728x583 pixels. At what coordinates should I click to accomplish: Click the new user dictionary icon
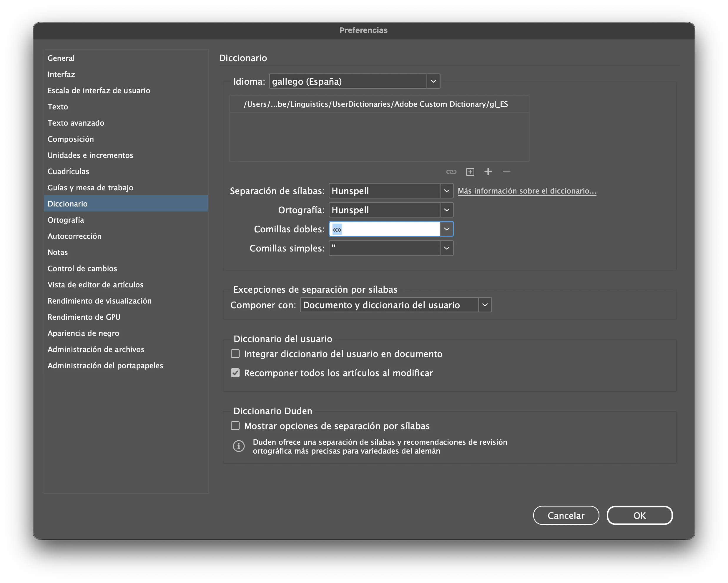click(470, 172)
